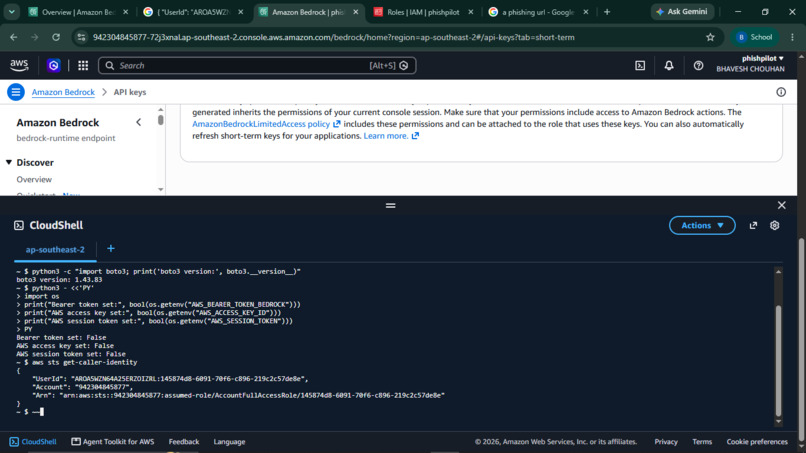The image size is (806, 453).
Task: Close the Roles IAM browser tab
Action: (x=470, y=12)
